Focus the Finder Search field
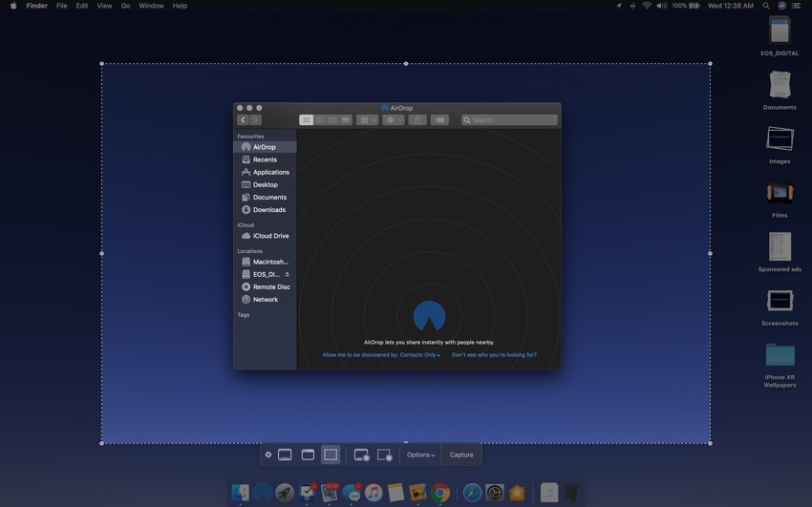This screenshot has width=812, height=507. click(x=509, y=120)
